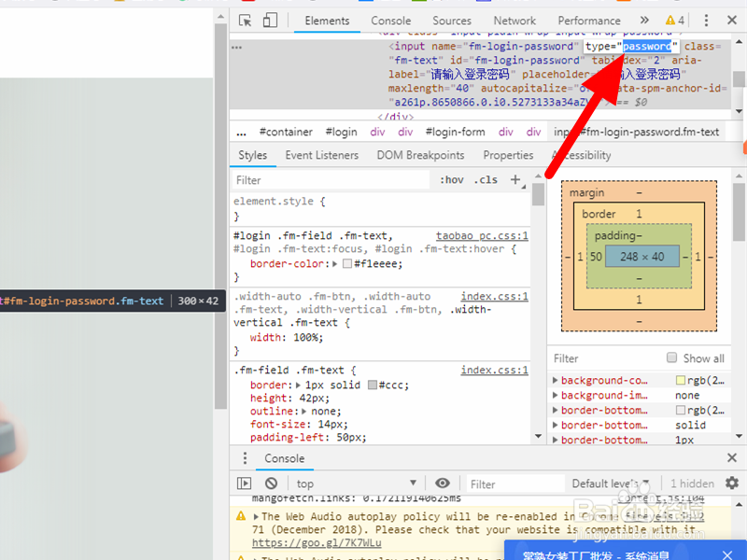This screenshot has height=560, width=747.
Task: Switch to Event Listeners tab
Action: [321, 155]
